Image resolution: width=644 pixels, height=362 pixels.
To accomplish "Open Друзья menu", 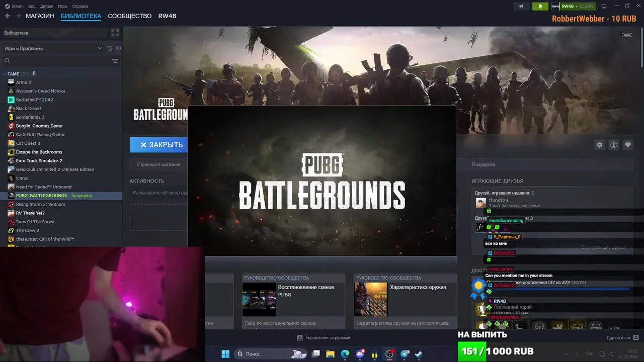I will click(x=47, y=6).
